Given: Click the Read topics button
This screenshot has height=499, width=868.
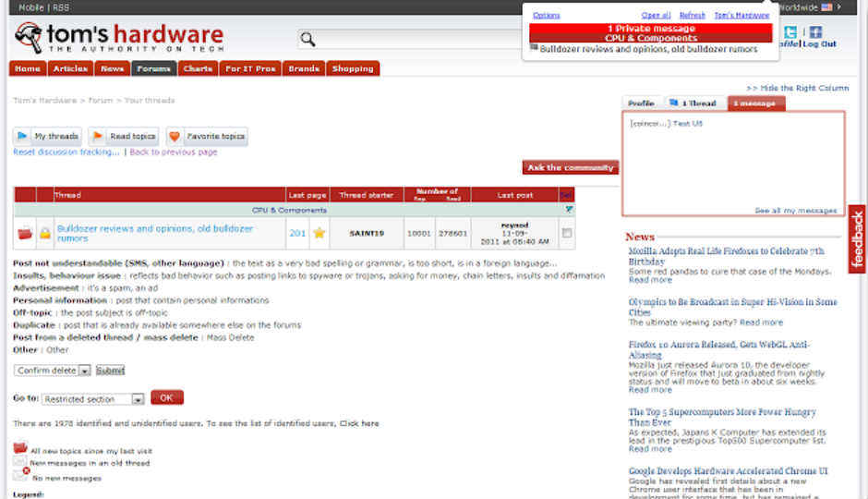Looking at the screenshot, I should coord(124,136).
